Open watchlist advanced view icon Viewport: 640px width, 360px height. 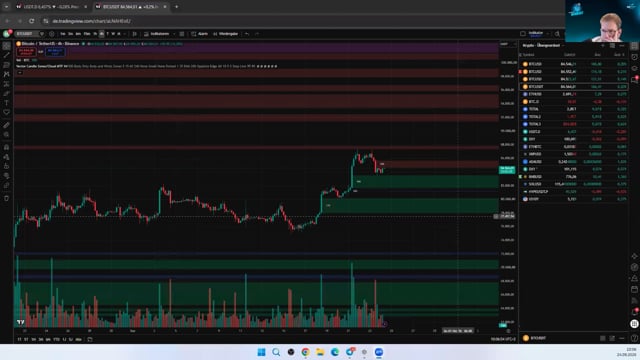coord(612,45)
